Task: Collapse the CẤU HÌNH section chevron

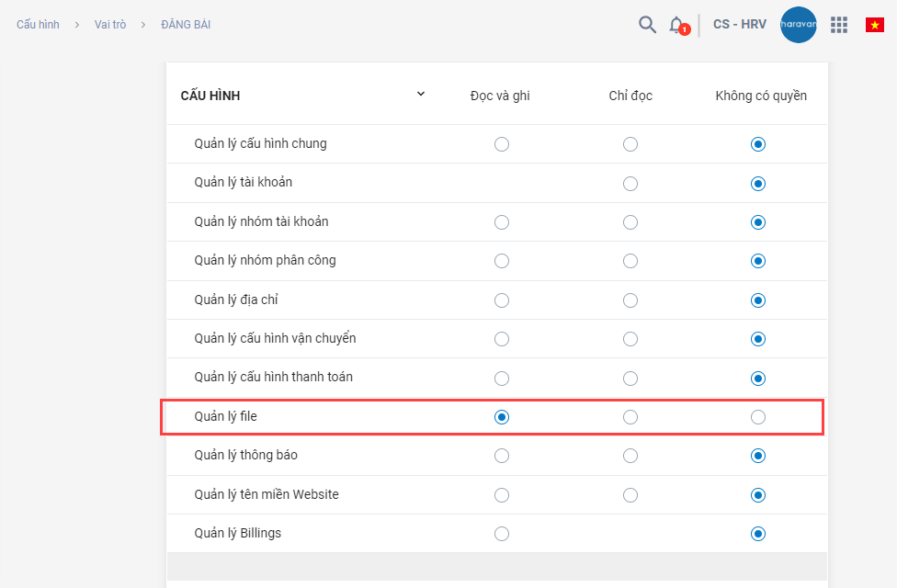Action: point(421,94)
